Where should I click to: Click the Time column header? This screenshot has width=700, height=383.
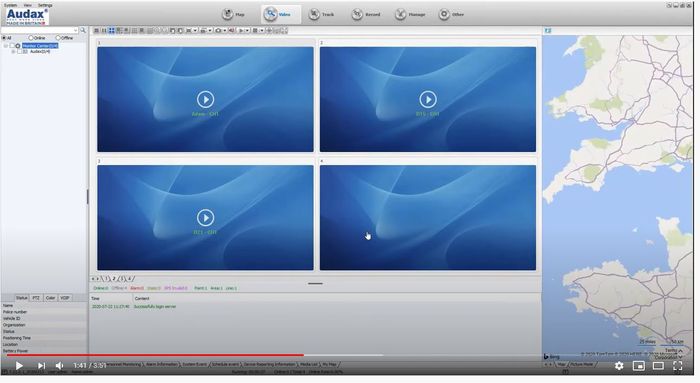pyautogui.click(x=96, y=298)
